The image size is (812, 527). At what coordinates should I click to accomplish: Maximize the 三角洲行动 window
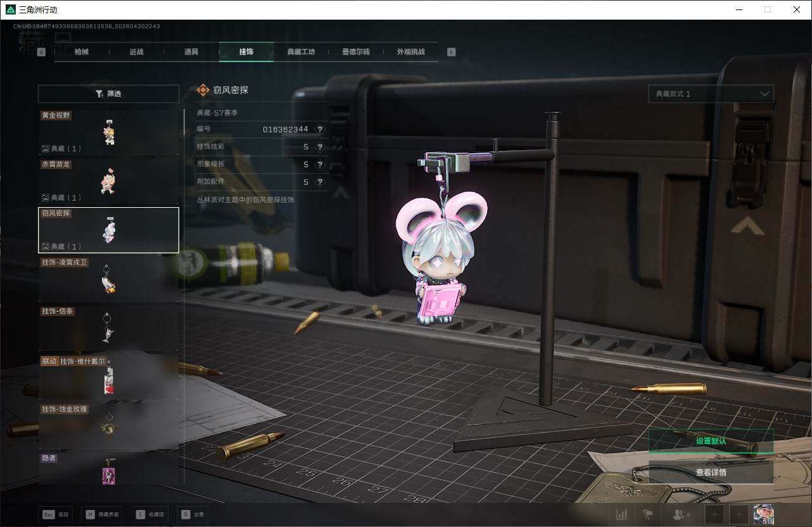pos(768,10)
